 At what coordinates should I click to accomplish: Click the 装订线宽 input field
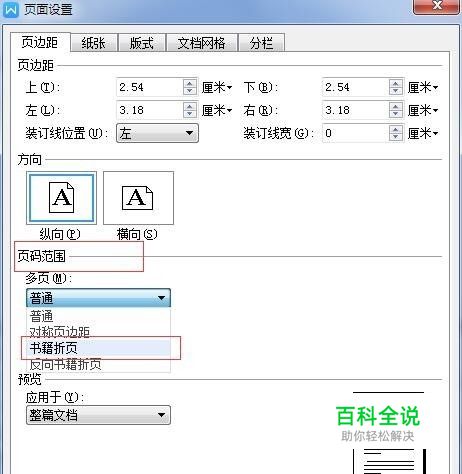(356, 133)
